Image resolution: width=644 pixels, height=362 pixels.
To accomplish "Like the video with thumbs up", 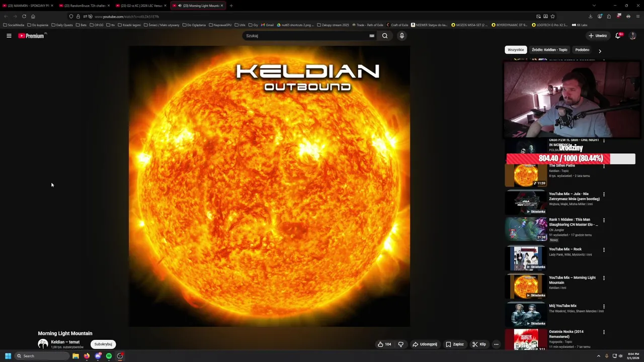I will [384, 344].
